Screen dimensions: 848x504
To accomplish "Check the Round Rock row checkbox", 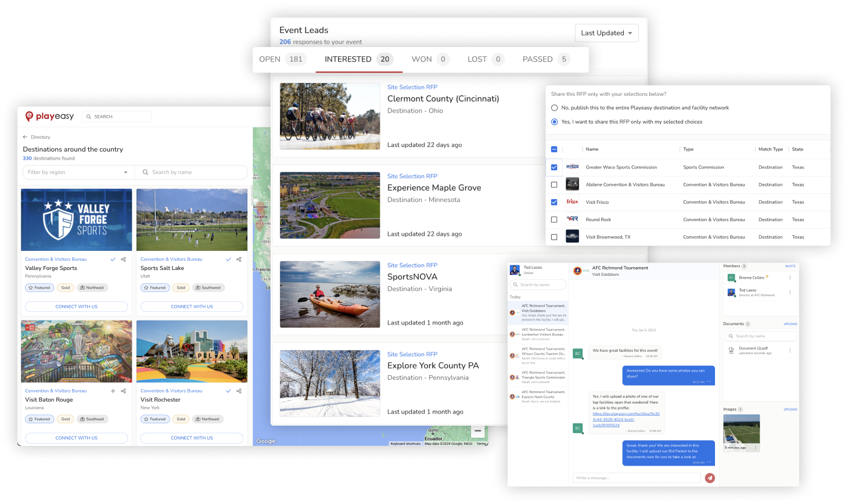I will pyautogui.click(x=554, y=219).
